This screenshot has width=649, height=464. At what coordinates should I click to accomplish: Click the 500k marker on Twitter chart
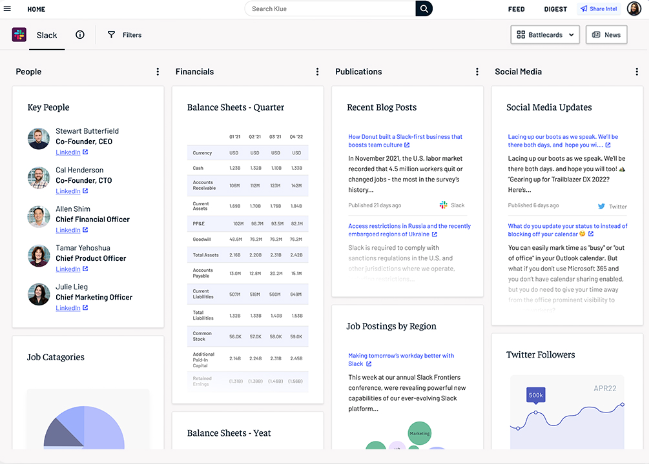[536, 395]
